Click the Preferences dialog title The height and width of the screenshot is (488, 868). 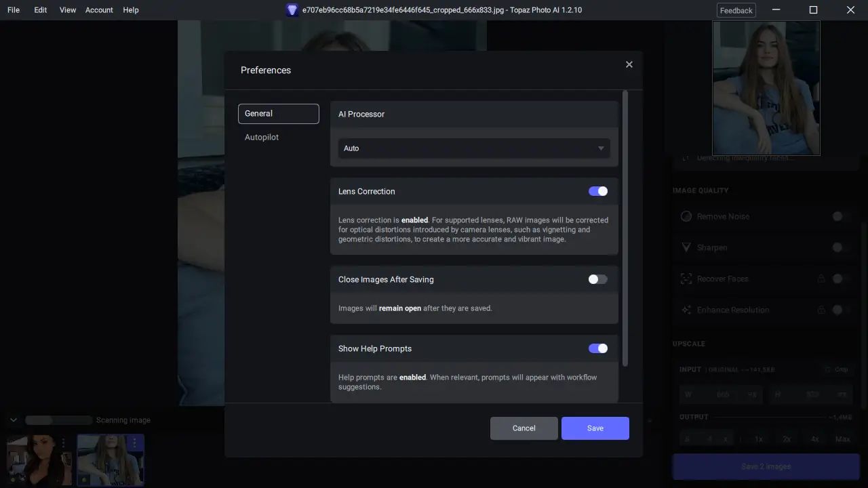point(266,70)
